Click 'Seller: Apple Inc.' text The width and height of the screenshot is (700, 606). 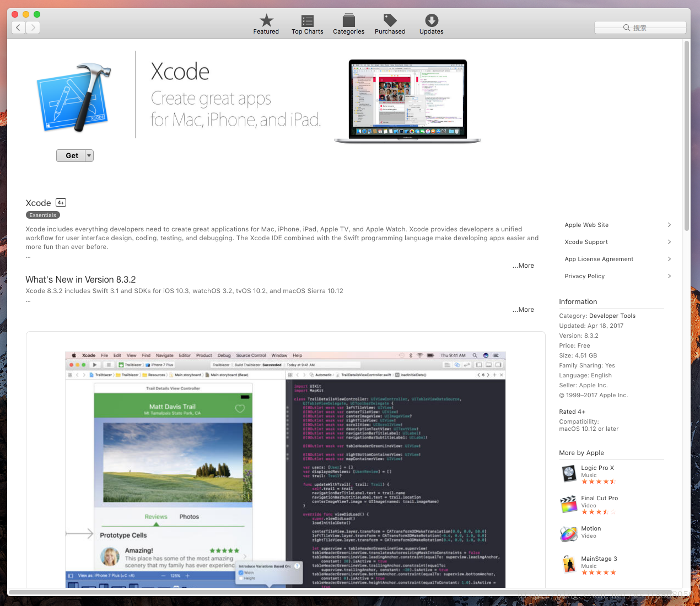point(584,385)
